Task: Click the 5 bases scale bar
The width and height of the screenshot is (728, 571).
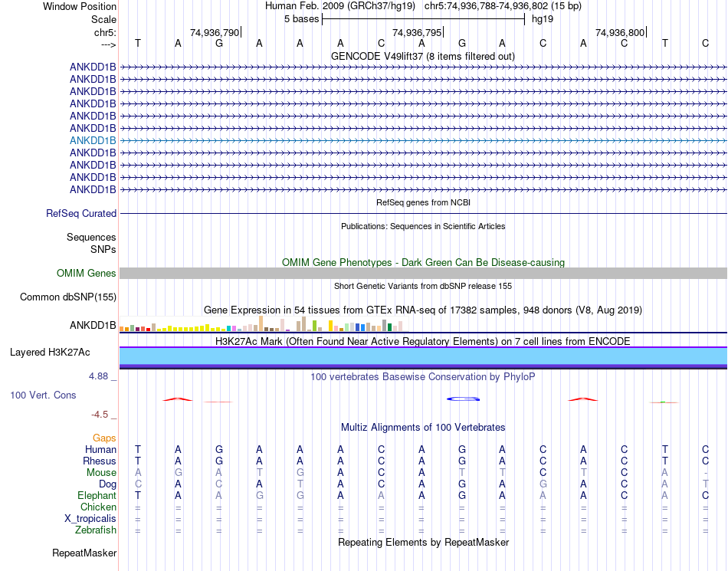Action: pyautogui.click(x=423, y=19)
